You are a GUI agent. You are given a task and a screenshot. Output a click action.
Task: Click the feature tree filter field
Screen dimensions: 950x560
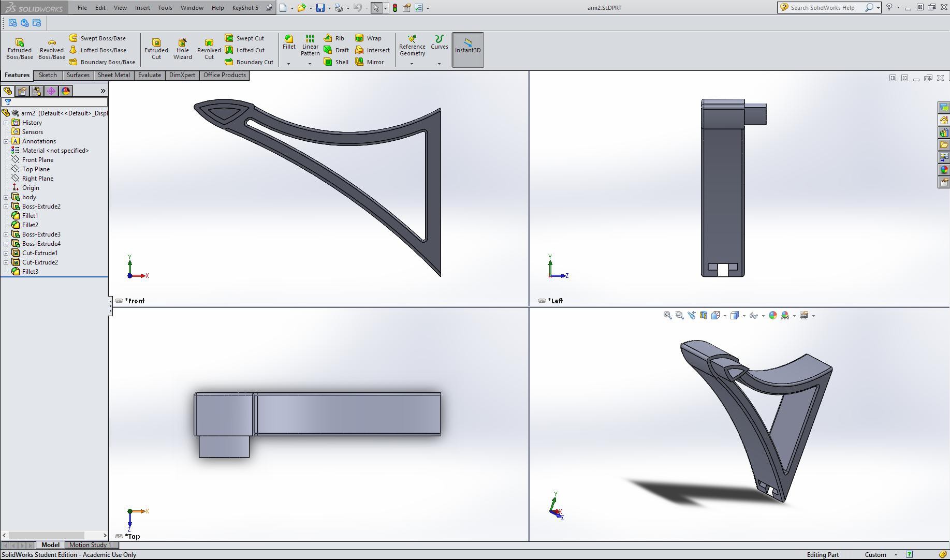[55, 102]
